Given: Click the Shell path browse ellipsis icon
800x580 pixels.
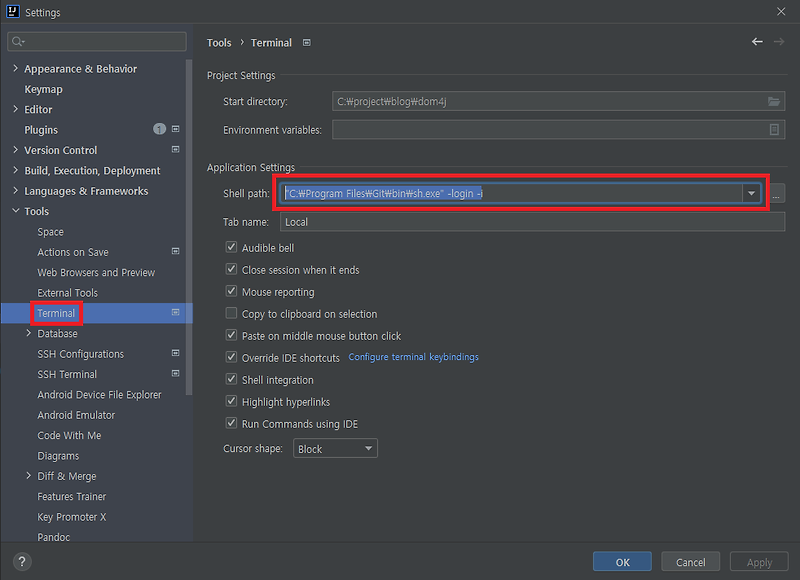Looking at the screenshot, I should point(777,193).
